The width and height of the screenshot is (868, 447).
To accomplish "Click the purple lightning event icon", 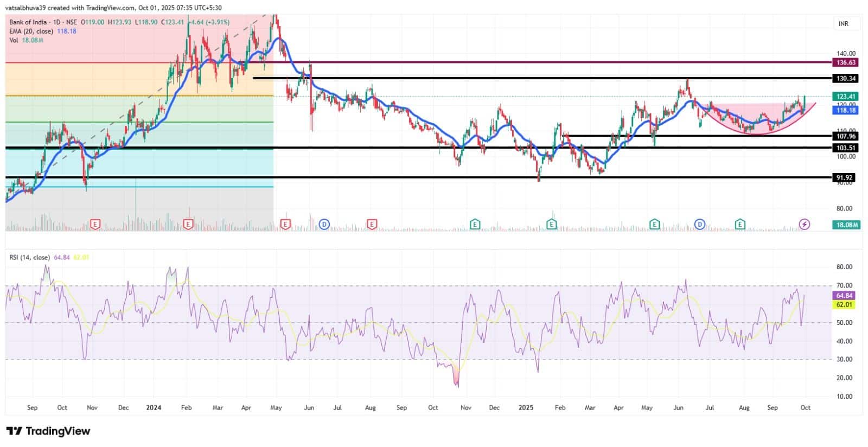I will (805, 224).
